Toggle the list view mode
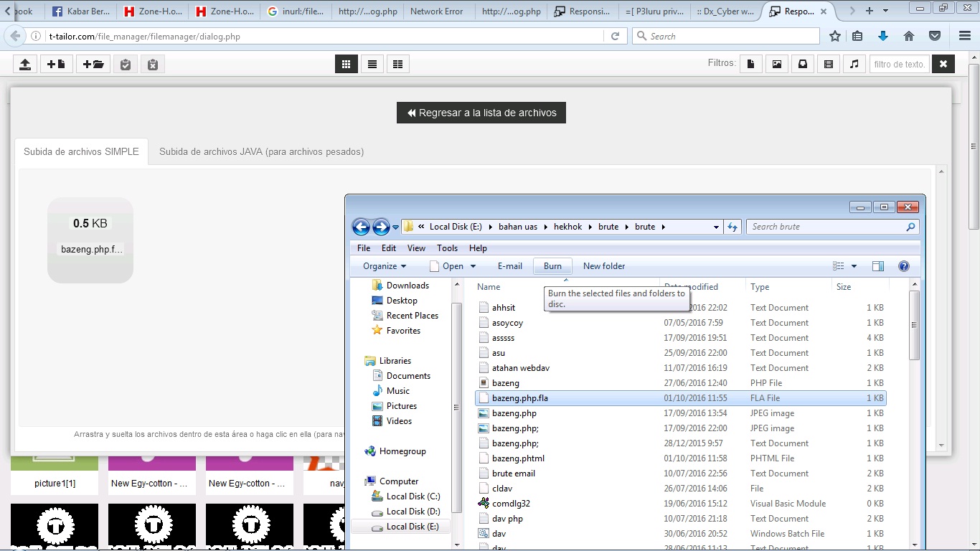Image resolution: width=980 pixels, height=551 pixels. point(372,64)
